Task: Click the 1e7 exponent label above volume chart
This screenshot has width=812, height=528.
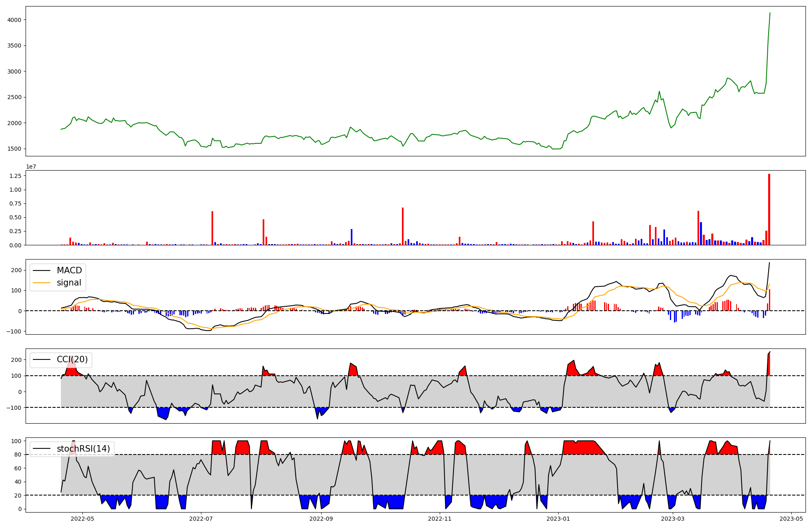Action: click(31, 167)
